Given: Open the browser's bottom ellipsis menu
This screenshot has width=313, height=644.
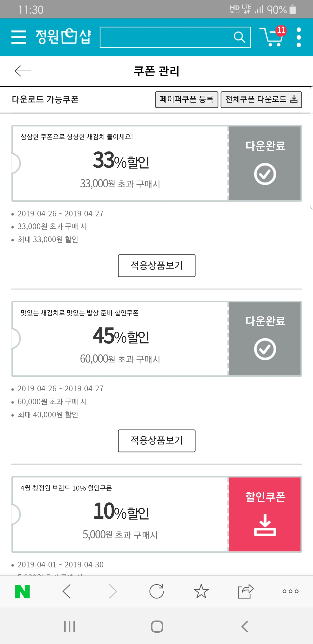Looking at the screenshot, I should tap(290, 591).
